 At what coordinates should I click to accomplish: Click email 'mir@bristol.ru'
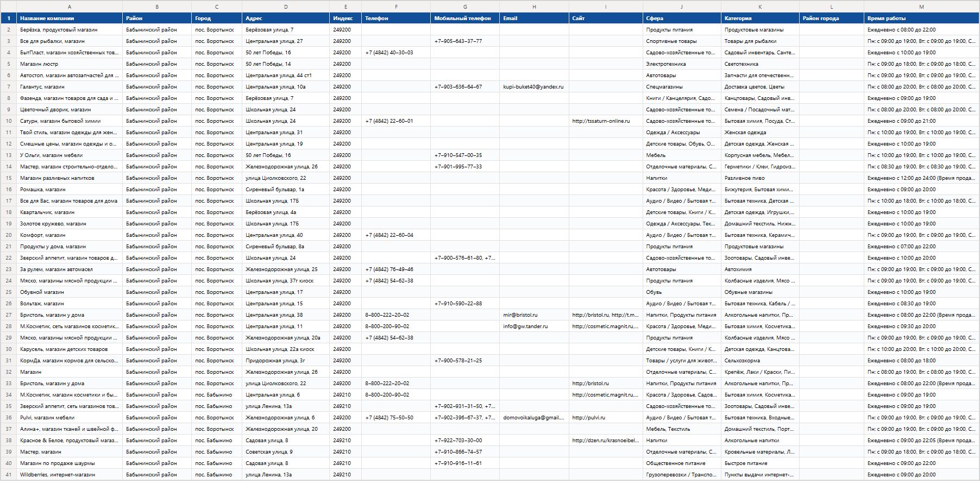(534, 315)
